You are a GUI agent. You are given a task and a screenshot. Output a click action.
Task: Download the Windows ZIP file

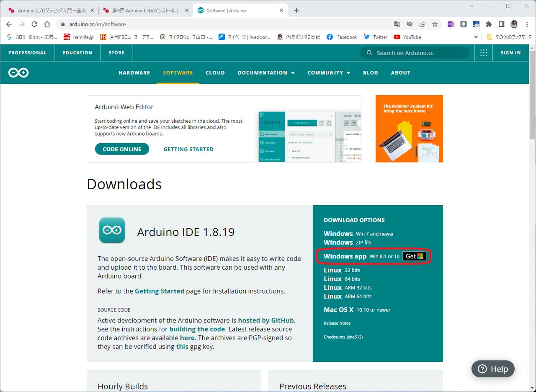[x=348, y=242]
